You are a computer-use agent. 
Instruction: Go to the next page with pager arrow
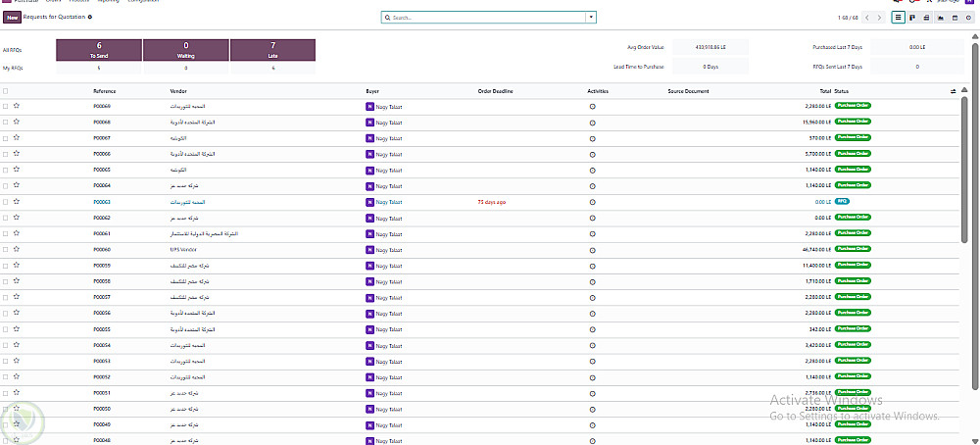pos(879,18)
